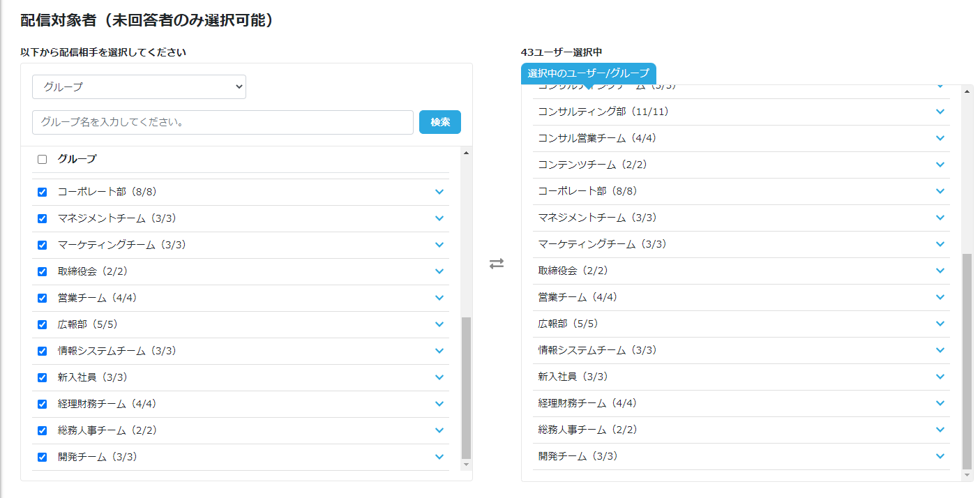Screen dimensions: 980x498
Task: Uncheck the マネジメントチーム (3/3) checkbox
Action: coord(42,218)
